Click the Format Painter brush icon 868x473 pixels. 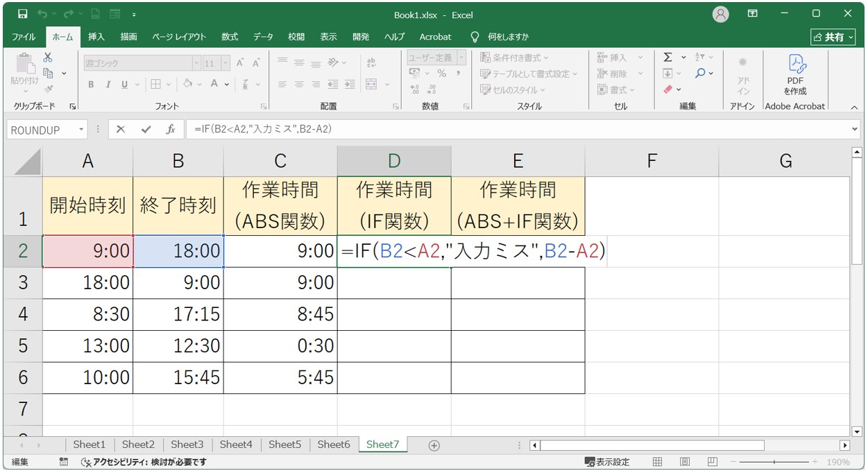click(48, 89)
